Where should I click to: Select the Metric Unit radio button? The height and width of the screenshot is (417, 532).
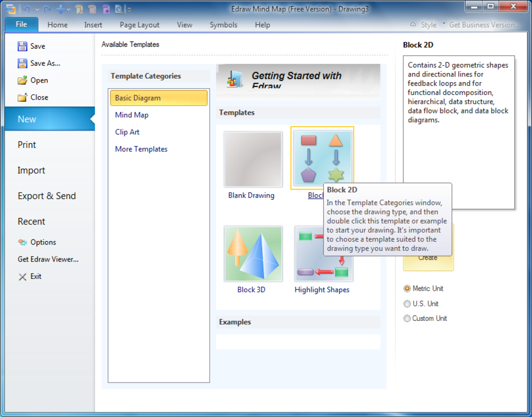(x=407, y=289)
